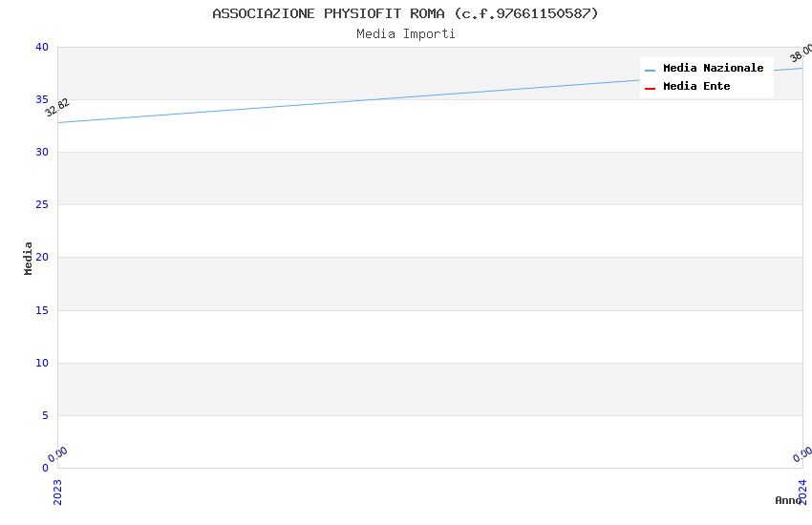Screen dimensions: 812x525
Task: Select the Media Nazionale legend label
Action: point(713,69)
